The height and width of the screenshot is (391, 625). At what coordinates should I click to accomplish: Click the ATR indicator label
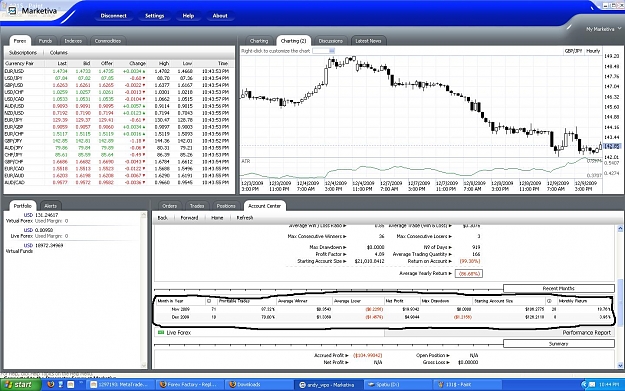point(246,161)
